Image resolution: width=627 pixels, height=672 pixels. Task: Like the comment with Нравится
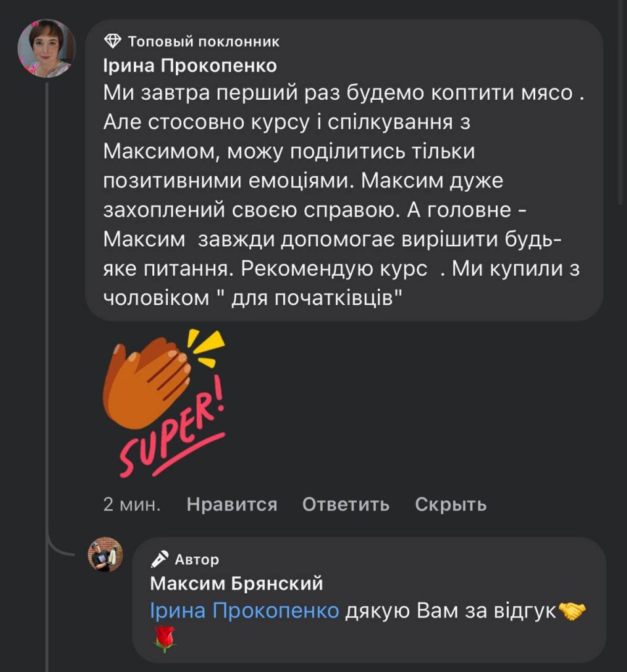click(x=232, y=504)
